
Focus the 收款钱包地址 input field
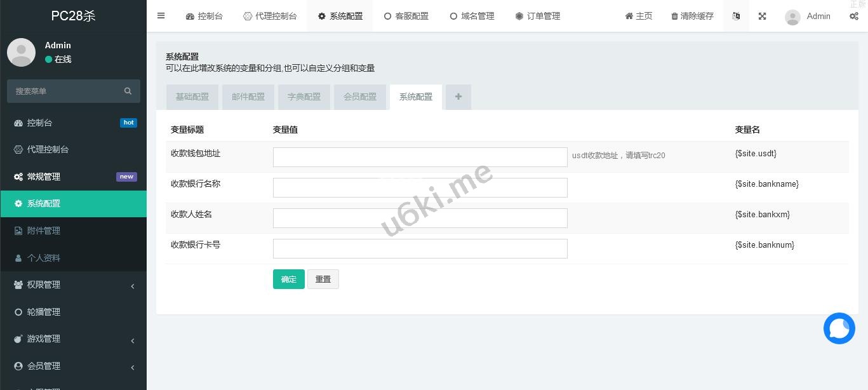[x=420, y=157]
